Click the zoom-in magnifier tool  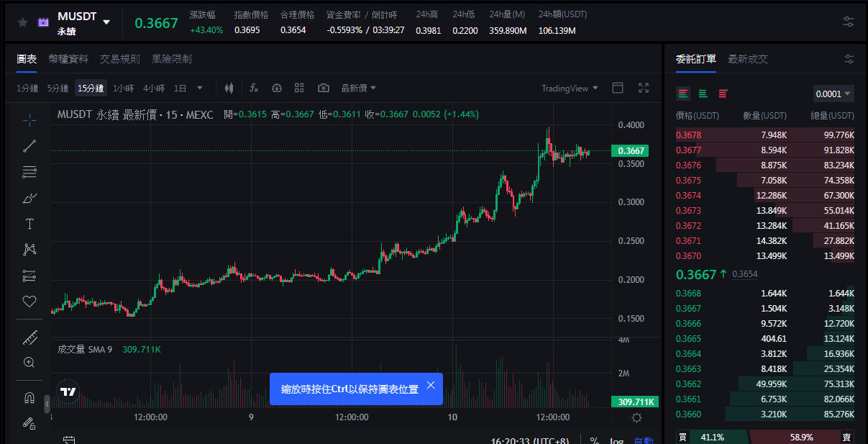(x=29, y=363)
